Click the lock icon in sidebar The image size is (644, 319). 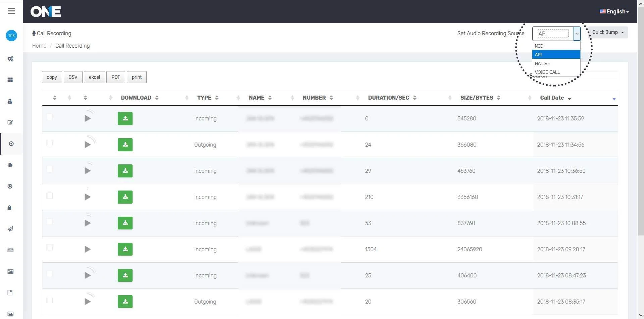(x=10, y=208)
